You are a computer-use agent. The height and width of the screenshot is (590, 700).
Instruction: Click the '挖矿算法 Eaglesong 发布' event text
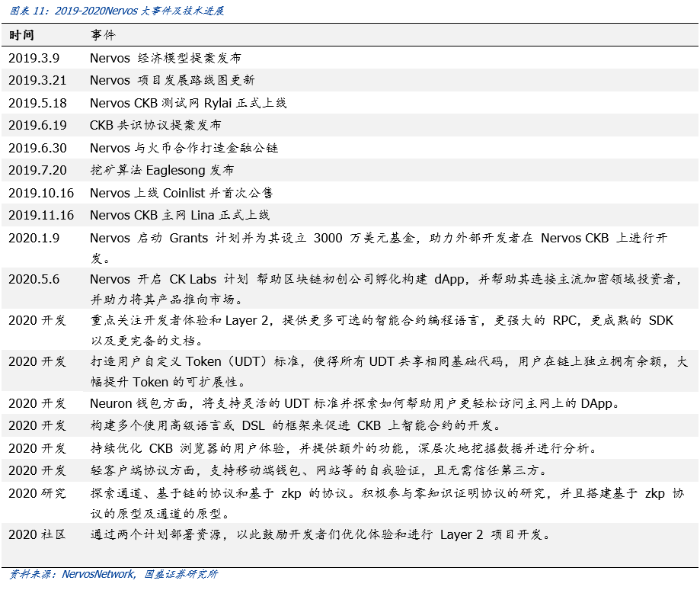click(x=161, y=170)
